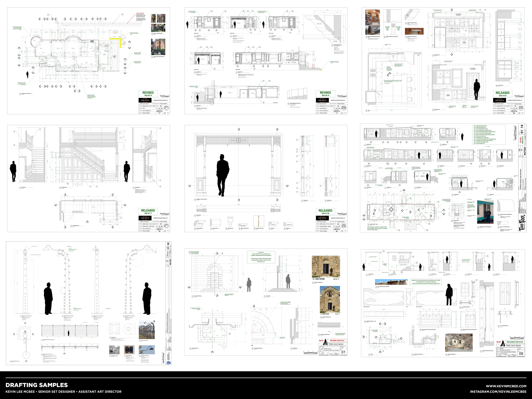Image resolution: width=532 pixels, height=399 pixels.
Task: Click the DRAFTING SAMPLES heading
Action: click(x=37, y=385)
